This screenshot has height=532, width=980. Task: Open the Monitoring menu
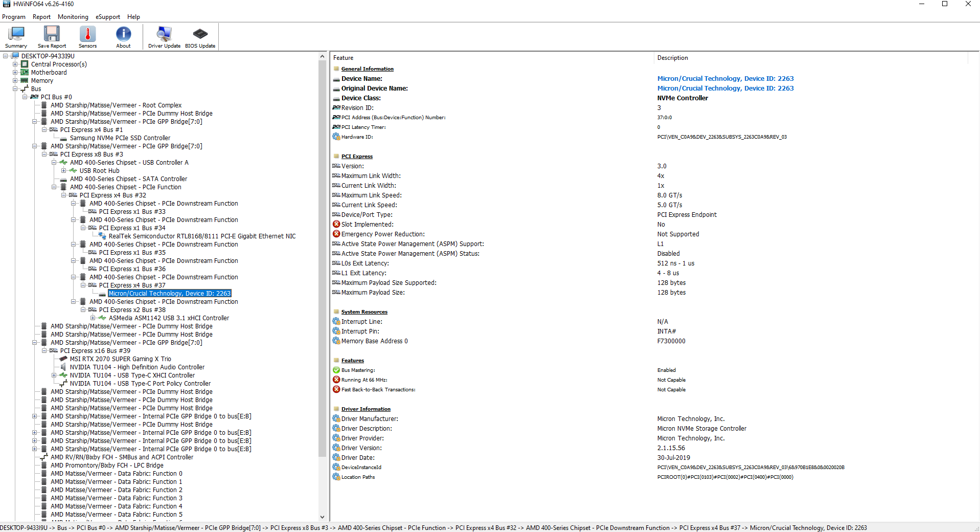(73, 17)
